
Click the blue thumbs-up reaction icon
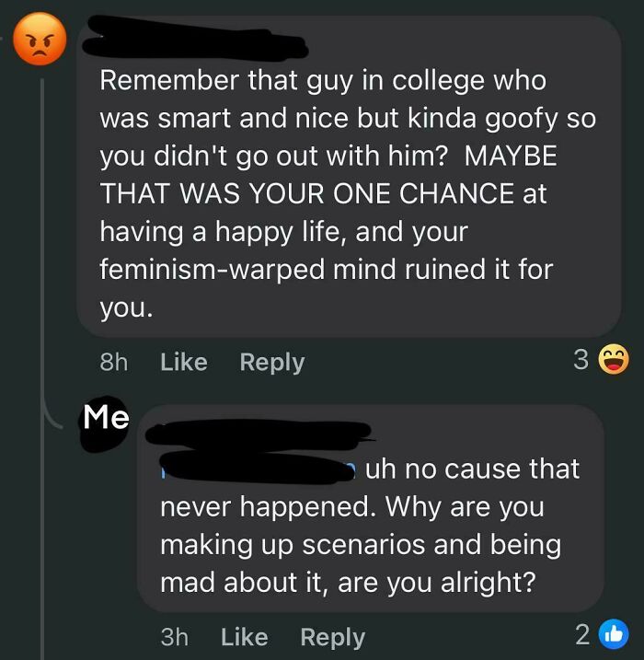pyautogui.click(x=612, y=637)
